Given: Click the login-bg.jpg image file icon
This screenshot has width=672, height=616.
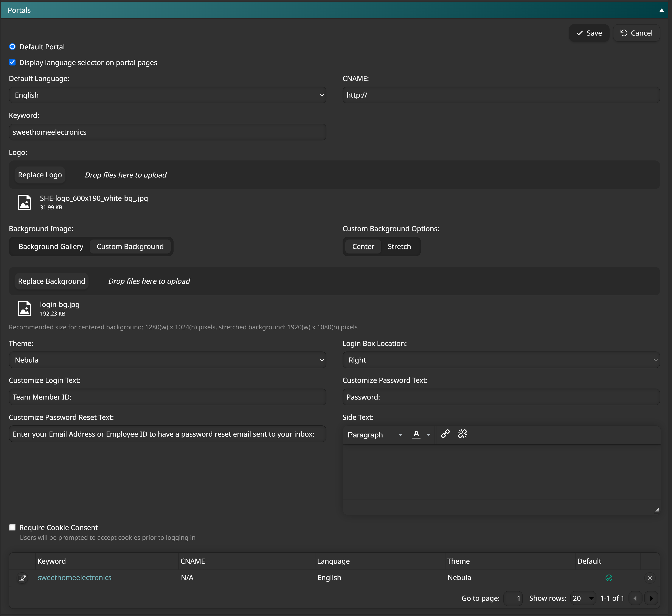Looking at the screenshot, I should coord(24,308).
